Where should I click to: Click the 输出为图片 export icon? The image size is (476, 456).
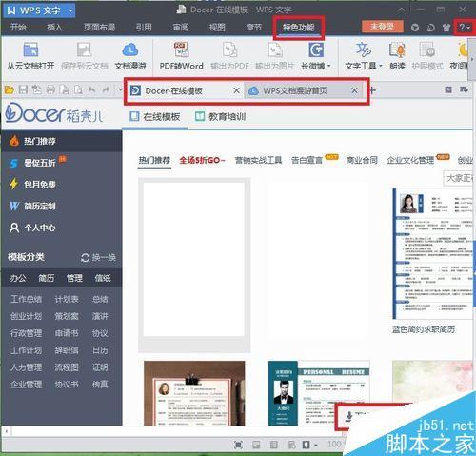tap(275, 50)
